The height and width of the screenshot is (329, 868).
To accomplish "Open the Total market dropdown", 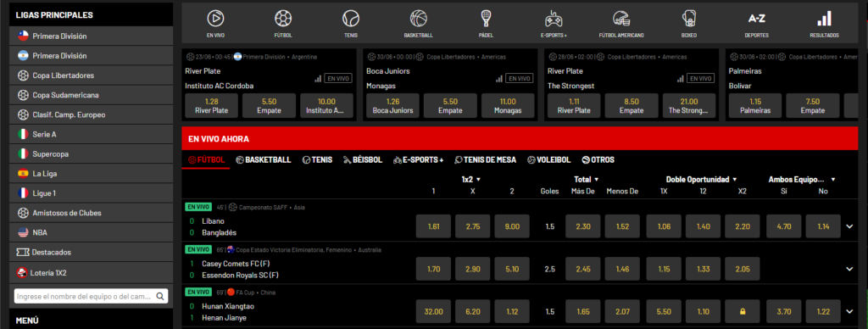I will click(x=587, y=179).
